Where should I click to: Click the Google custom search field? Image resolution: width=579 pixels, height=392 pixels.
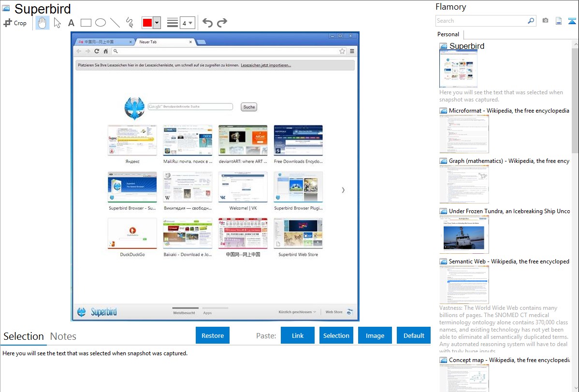190,106
